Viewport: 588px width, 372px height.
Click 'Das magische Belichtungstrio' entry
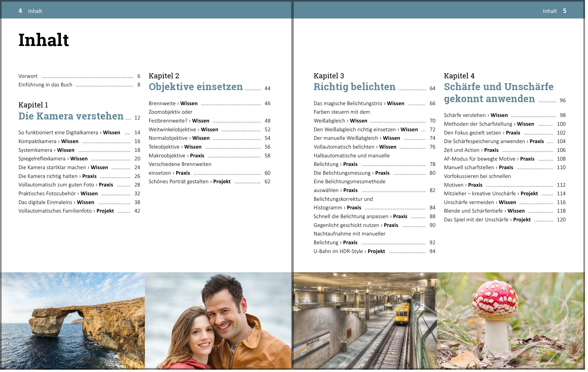(x=374, y=104)
